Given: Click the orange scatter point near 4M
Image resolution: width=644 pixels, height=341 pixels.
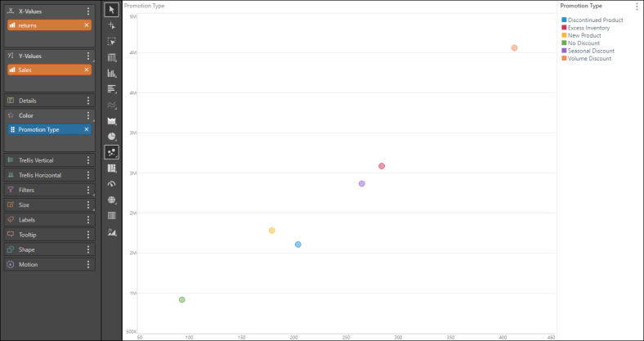Looking at the screenshot, I should pyautogui.click(x=514, y=47).
